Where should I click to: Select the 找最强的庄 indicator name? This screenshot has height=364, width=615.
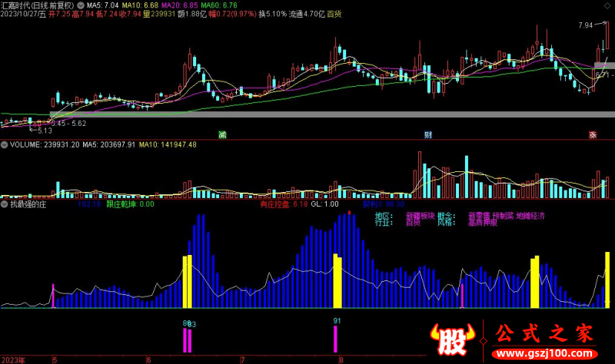click(28, 204)
